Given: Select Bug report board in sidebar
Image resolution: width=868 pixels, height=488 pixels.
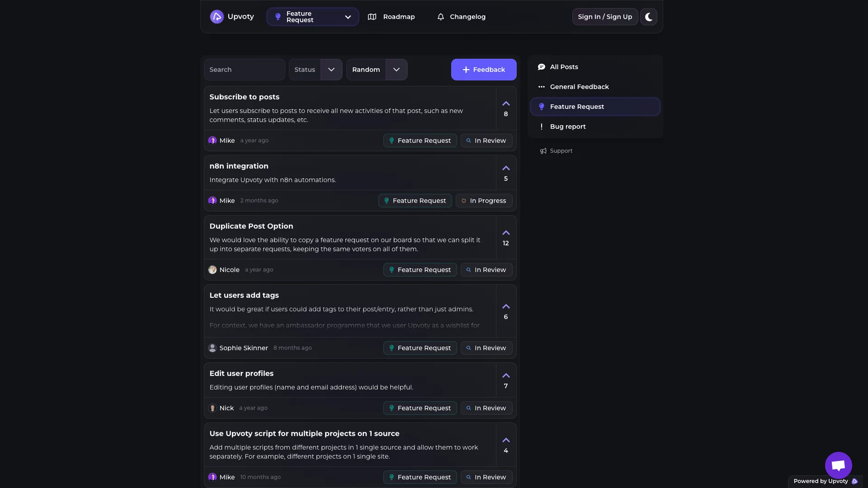Looking at the screenshot, I should pos(567,127).
